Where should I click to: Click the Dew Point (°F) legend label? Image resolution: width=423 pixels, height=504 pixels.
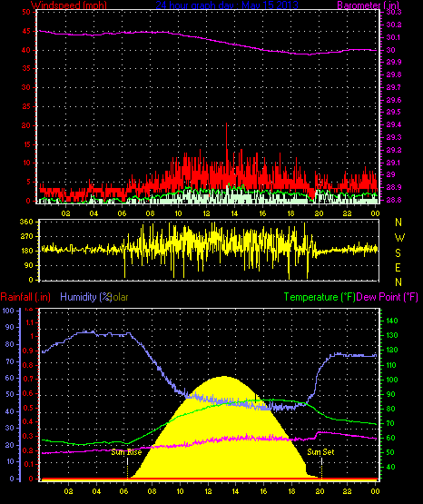388,297
